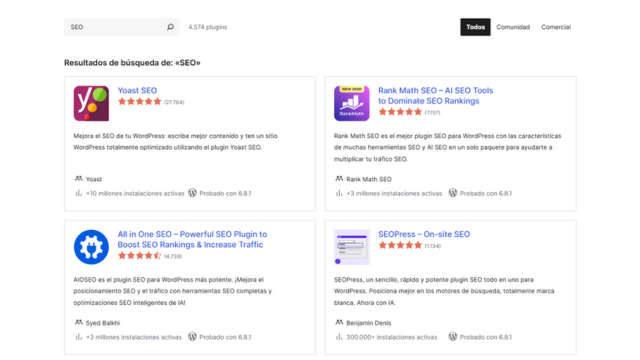Click the "(7.157)" review count

tap(432, 112)
